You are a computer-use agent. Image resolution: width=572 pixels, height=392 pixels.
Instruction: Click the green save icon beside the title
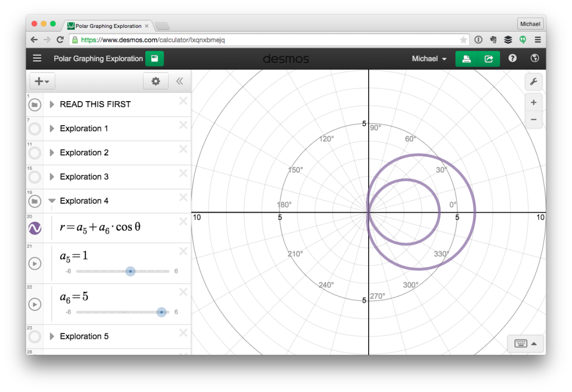154,58
